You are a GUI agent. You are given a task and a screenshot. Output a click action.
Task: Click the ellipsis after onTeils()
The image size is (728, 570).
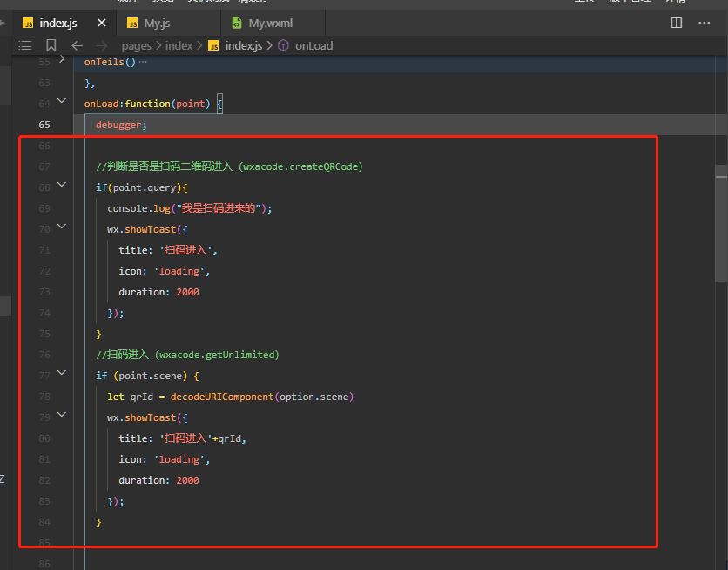[143, 62]
